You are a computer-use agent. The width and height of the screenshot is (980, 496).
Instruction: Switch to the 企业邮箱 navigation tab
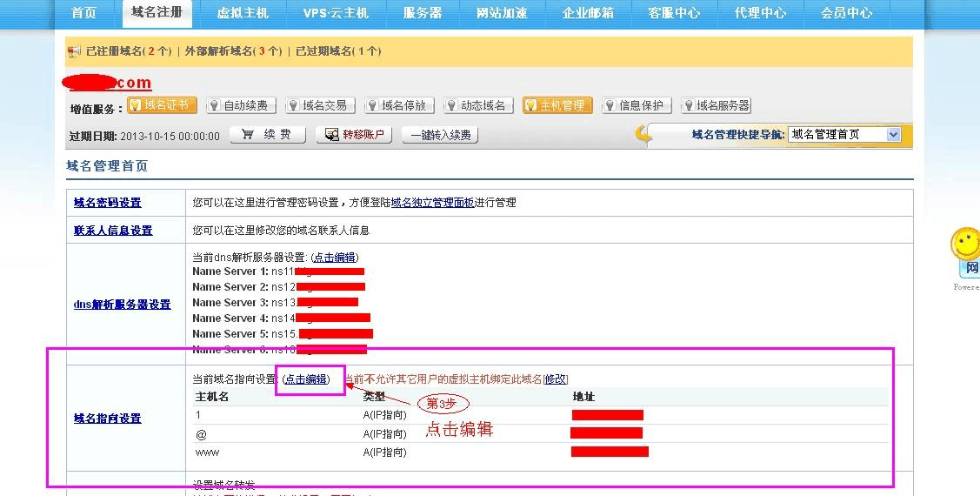(x=588, y=13)
